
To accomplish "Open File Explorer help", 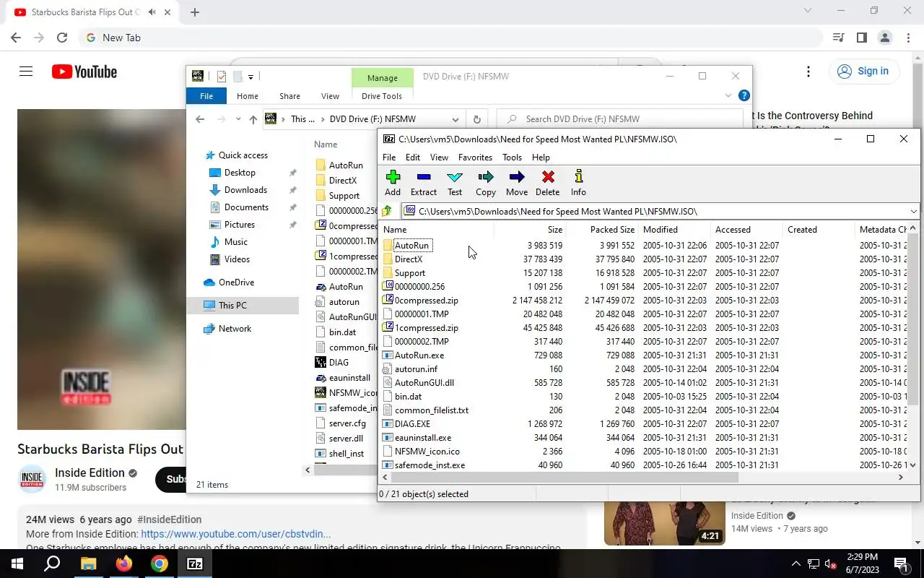I will point(744,95).
